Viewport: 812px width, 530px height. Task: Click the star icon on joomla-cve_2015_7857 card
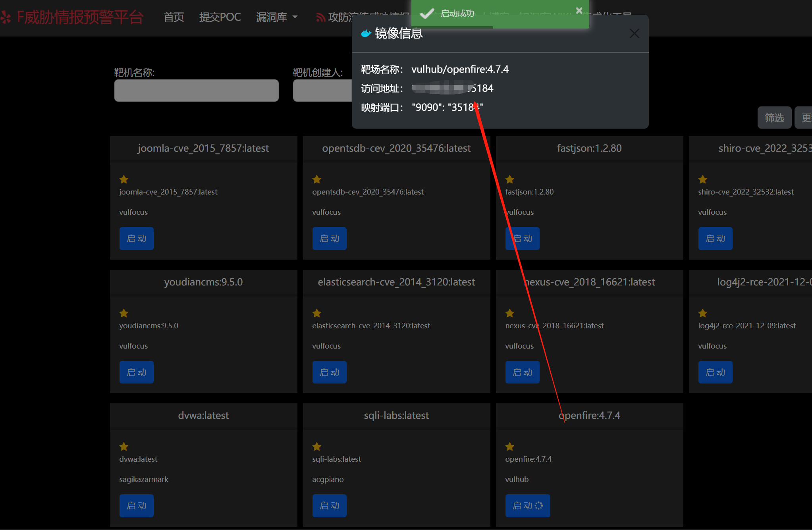(x=124, y=179)
